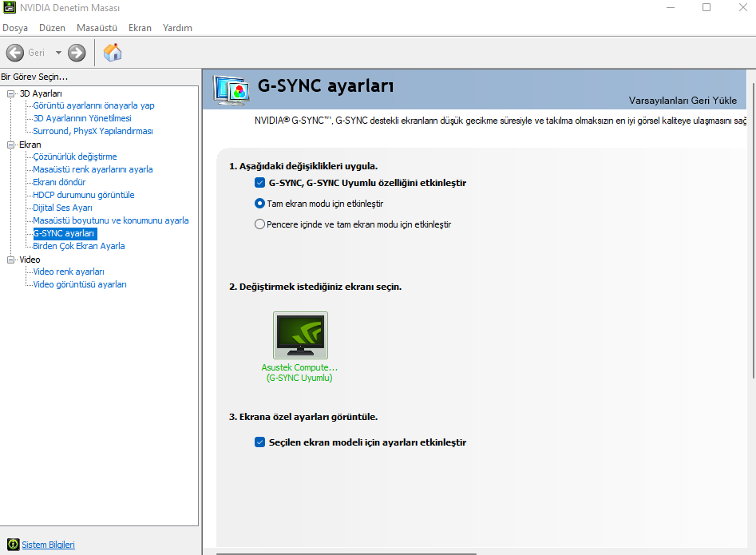
Task: Close the NVIDIA Denetim Masası window
Action: 743,7
